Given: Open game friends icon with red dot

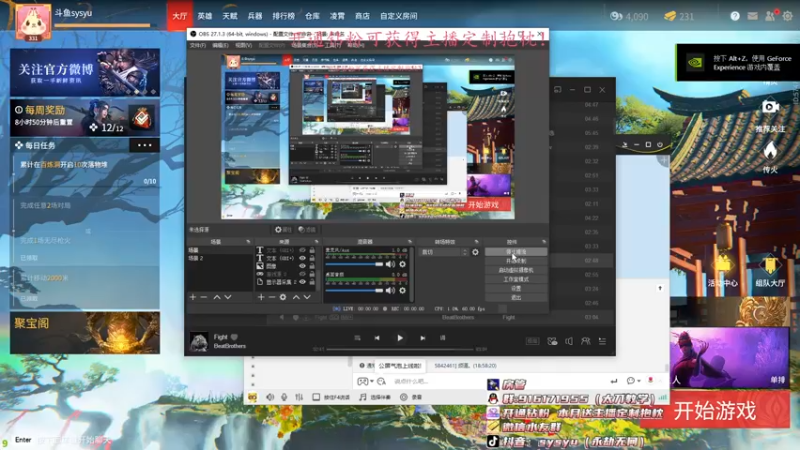Looking at the screenshot, I should tap(770, 16).
